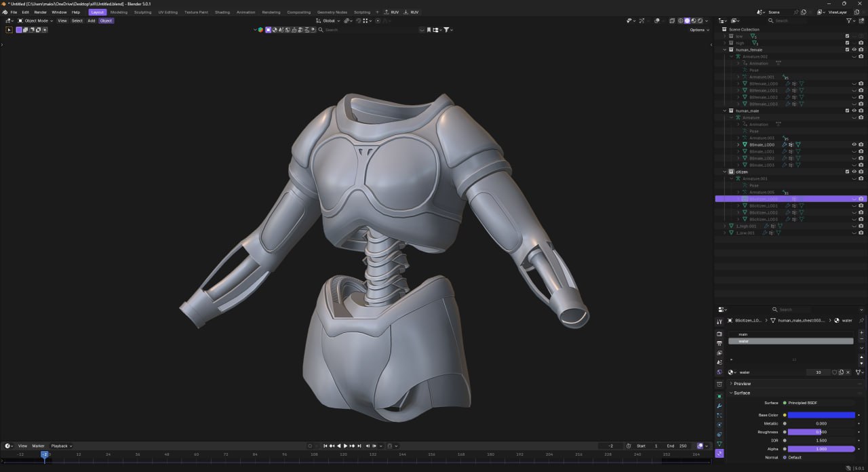
Task: Open the Render menu
Action: pos(41,12)
